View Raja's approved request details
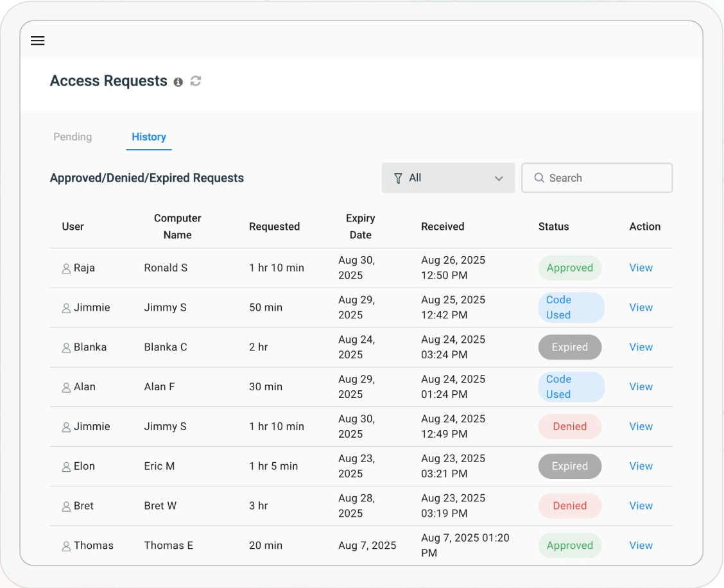The height and width of the screenshot is (588, 724). [x=641, y=268]
